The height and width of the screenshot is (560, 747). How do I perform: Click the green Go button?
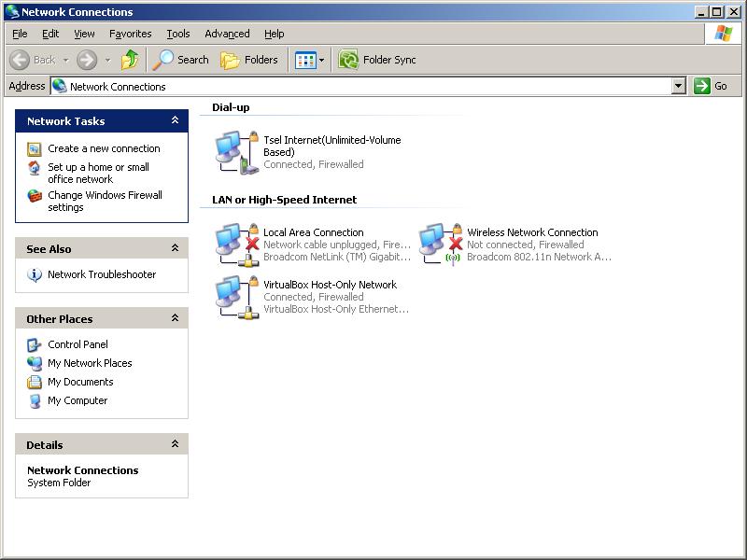711,86
